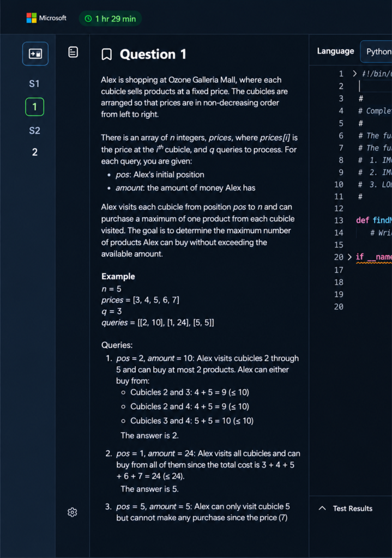The width and height of the screenshot is (392, 558).
Task: Click the Microsoft logo in the header
Action: click(46, 18)
